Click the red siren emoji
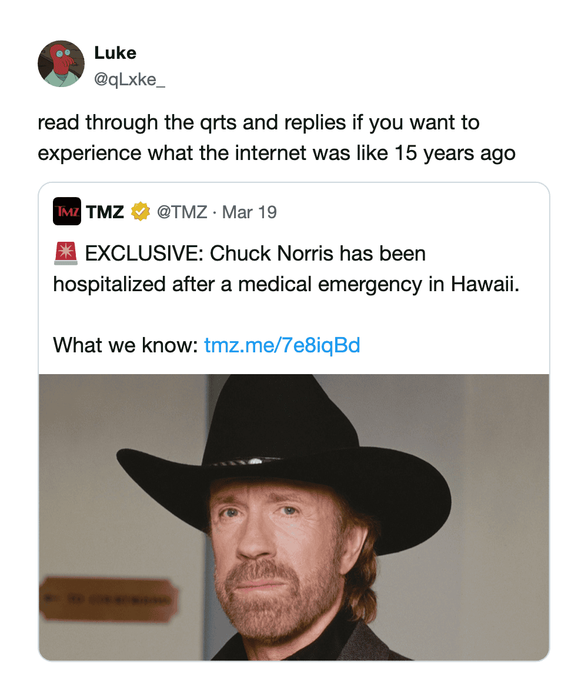Image resolution: width=588 pixels, height=700 pixels. pyautogui.click(x=65, y=254)
